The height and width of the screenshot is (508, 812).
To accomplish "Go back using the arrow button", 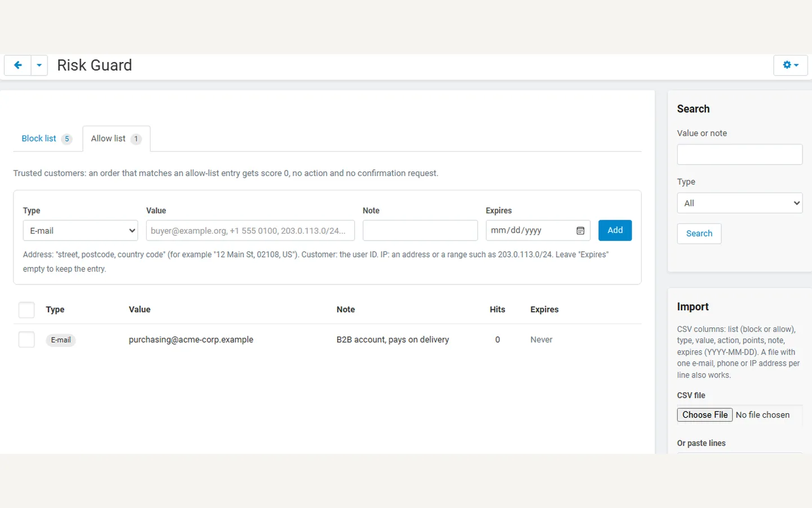I will click(17, 65).
